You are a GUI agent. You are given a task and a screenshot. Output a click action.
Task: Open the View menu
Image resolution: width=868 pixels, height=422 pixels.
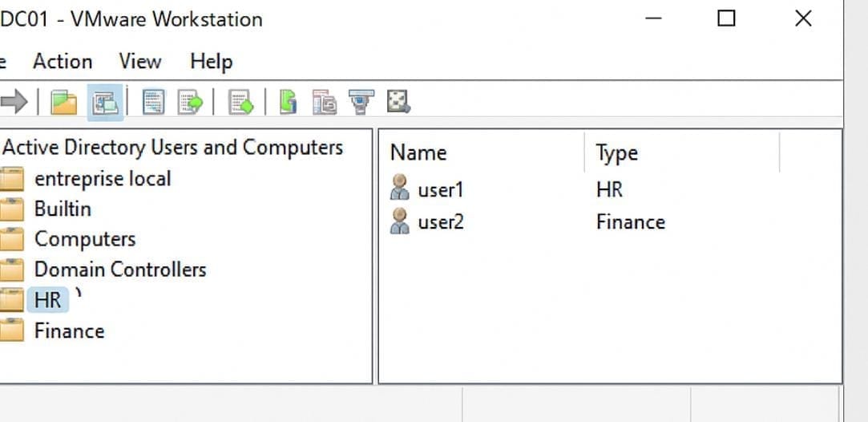point(140,62)
